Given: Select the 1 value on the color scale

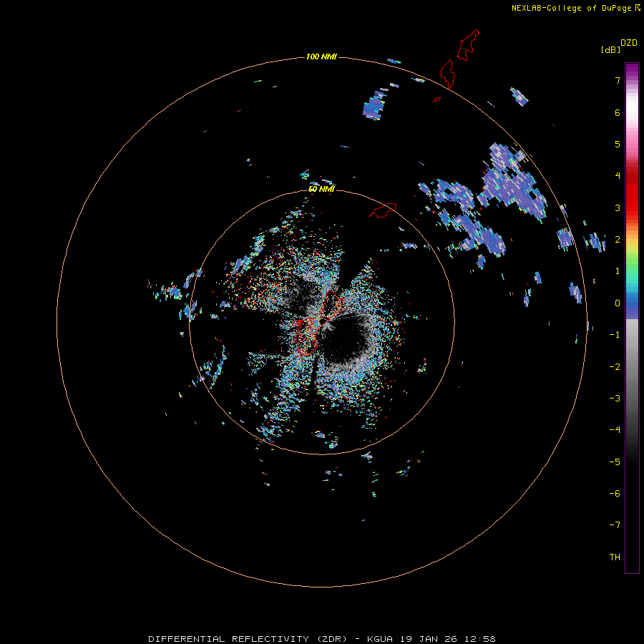Looking at the screenshot, I should 618,271.
